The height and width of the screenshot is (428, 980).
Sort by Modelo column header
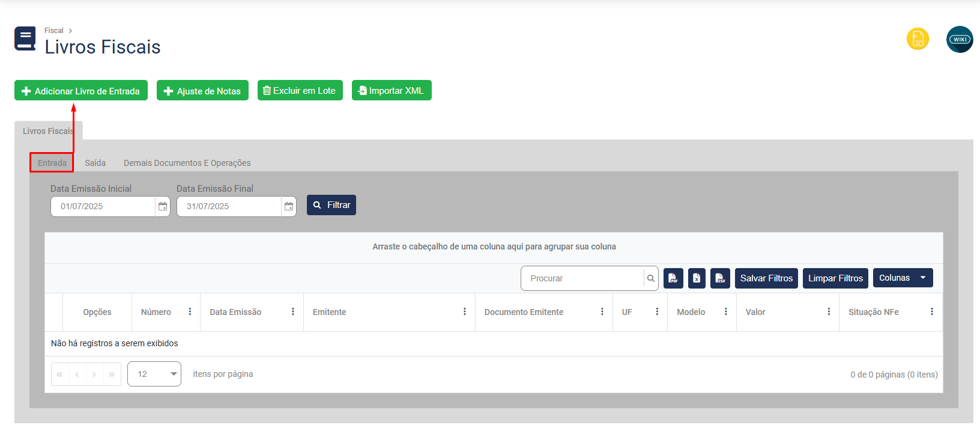point(691,312)
